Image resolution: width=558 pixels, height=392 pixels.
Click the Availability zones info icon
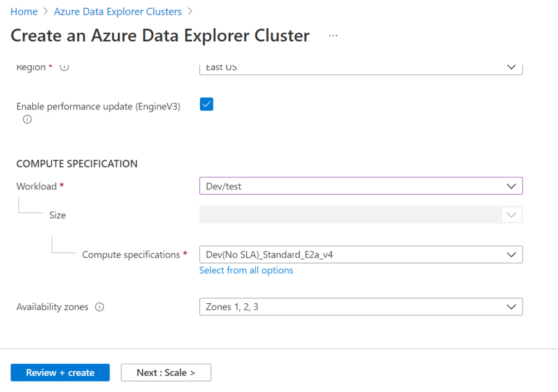100,307
